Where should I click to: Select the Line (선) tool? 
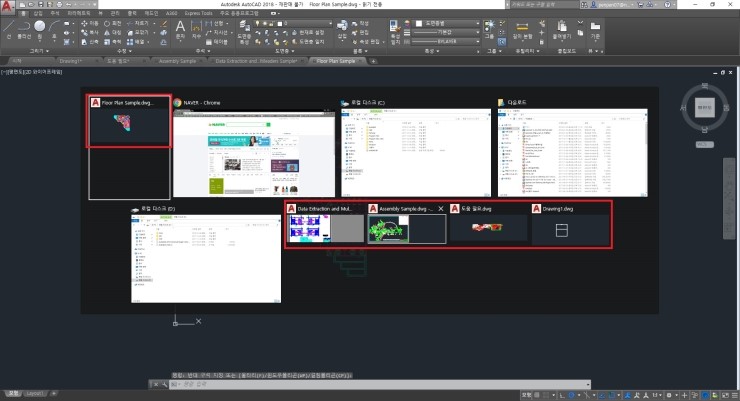pyautogui.click(x=8, y=29)
